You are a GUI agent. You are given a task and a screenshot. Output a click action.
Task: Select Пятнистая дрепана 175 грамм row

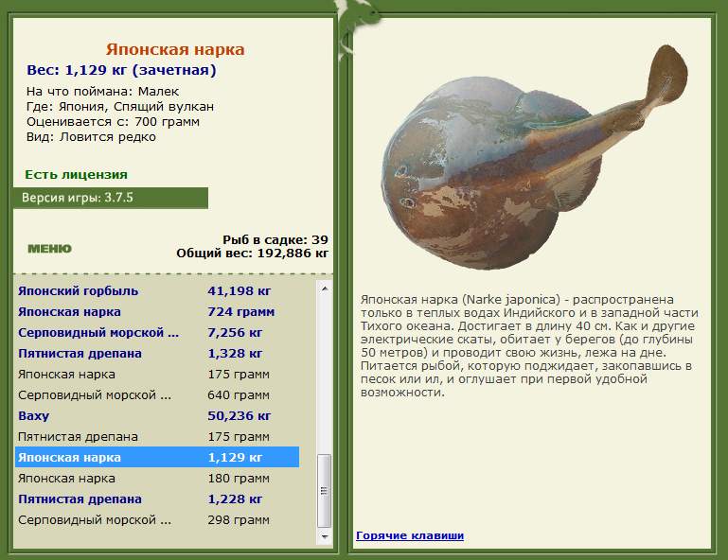pyautogui.click(x=157, y=437)
